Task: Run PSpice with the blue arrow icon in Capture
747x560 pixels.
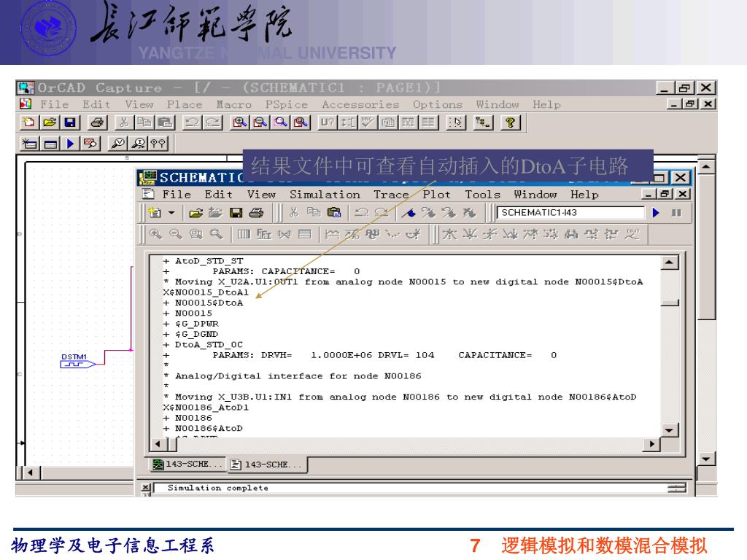Action: pos(71,143)
